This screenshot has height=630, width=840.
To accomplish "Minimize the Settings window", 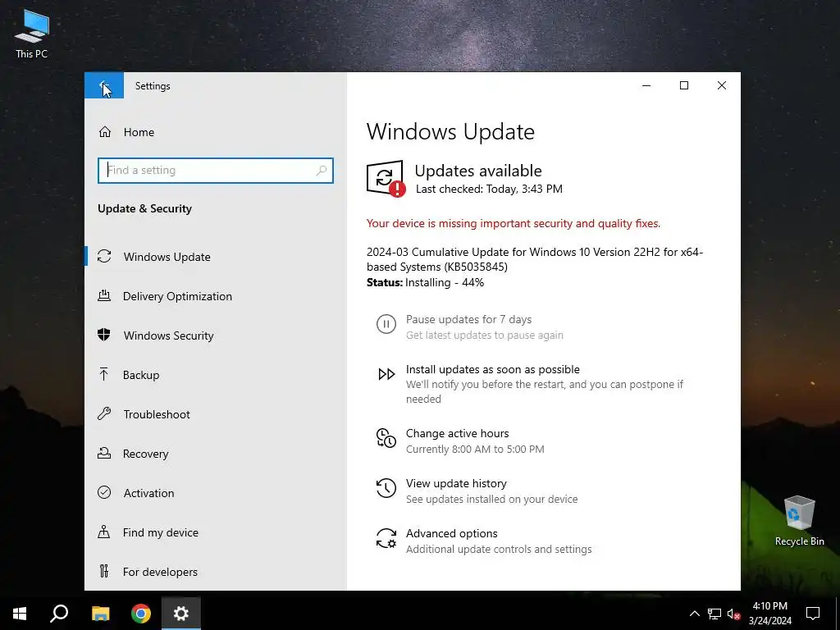I will point(646,85).
